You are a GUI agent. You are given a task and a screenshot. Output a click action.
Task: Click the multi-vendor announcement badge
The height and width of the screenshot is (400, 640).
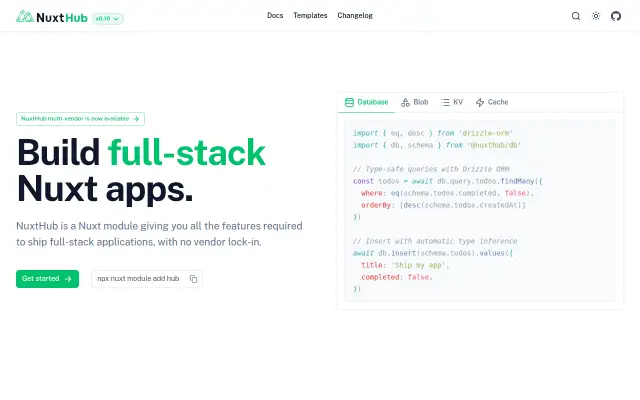[x=80, y=119]
